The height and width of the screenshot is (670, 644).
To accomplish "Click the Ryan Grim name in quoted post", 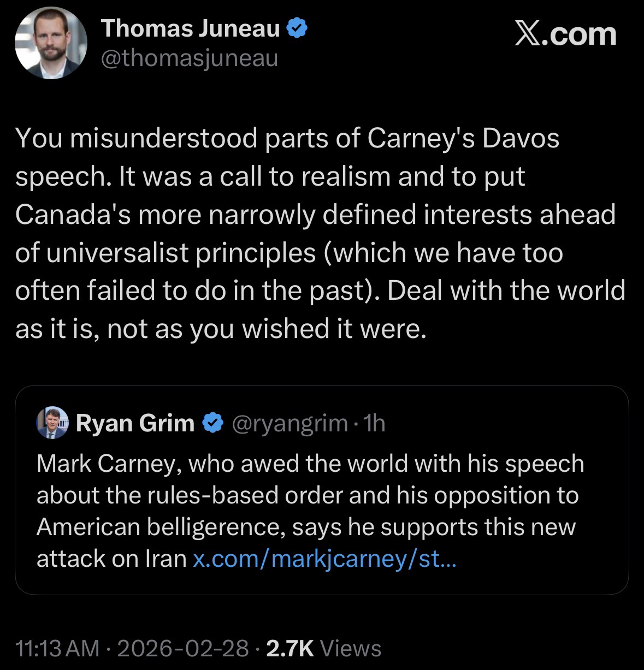I will [135, 423].
